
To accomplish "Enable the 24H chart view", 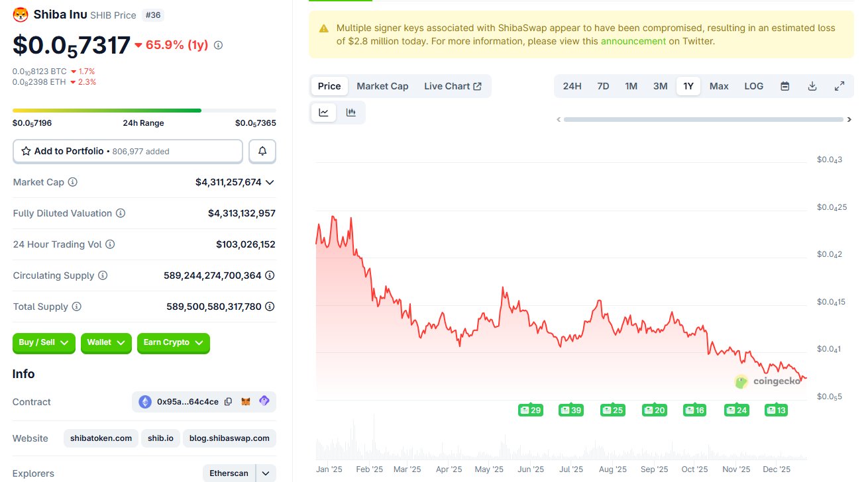I will (x=572, y=85).
